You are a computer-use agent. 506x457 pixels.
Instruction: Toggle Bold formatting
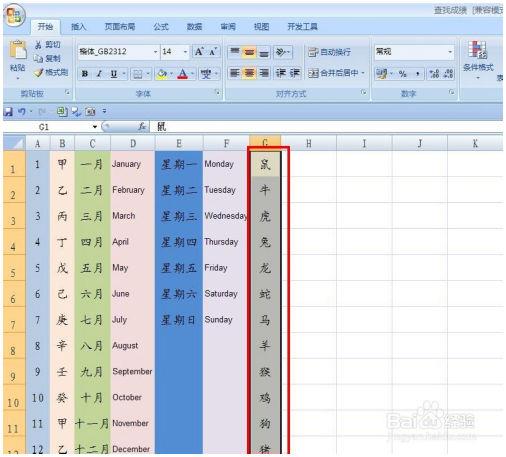click(x=85, y=73)
